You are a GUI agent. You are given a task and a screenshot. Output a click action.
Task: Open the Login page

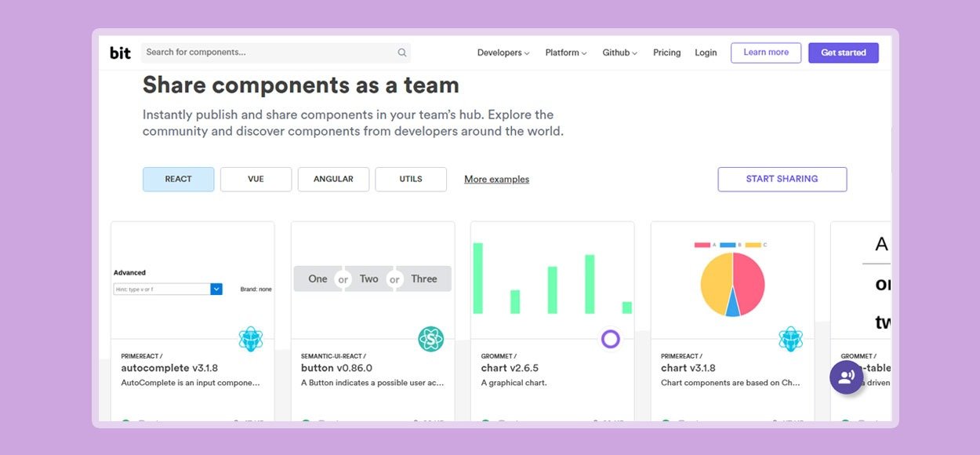click(706, 53)
